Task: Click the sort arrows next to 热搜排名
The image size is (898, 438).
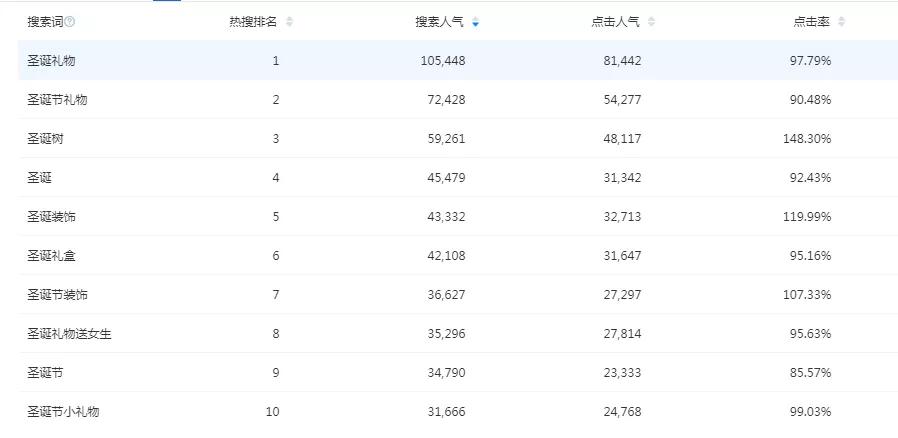Action: coord(289,22)
